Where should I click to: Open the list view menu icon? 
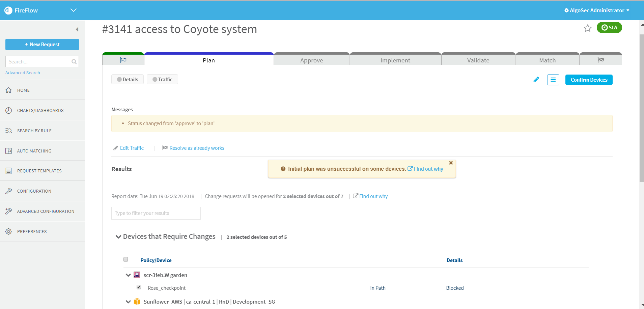553,80
